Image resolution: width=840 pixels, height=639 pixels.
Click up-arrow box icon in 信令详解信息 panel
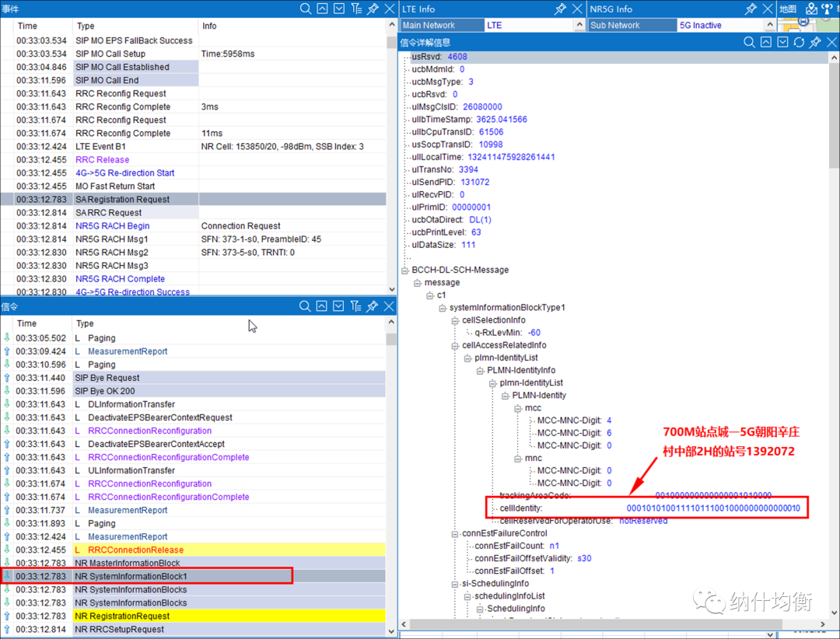(766, 42)
